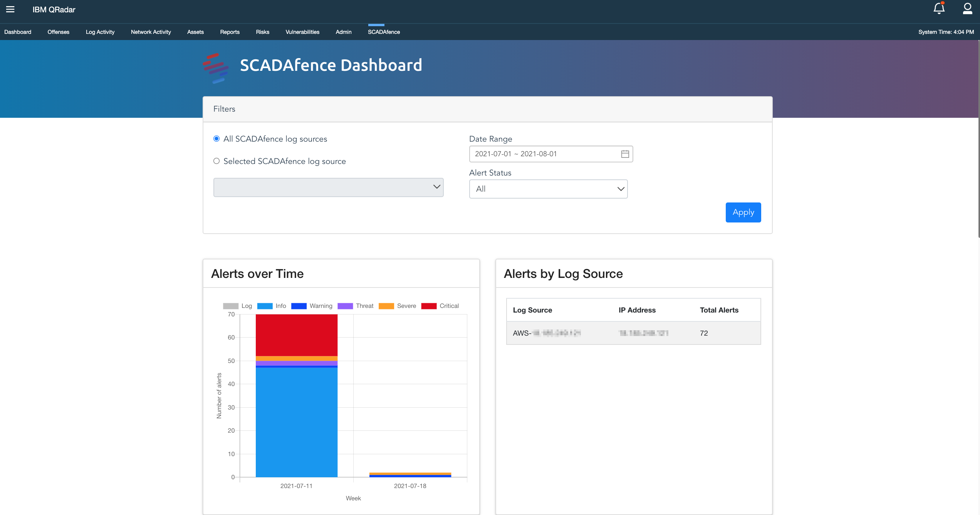Click the Admin navigation icon
Image resolution: width=980 pixels, height=515 pixels.
pyautogui.click(x=344, y=32)
